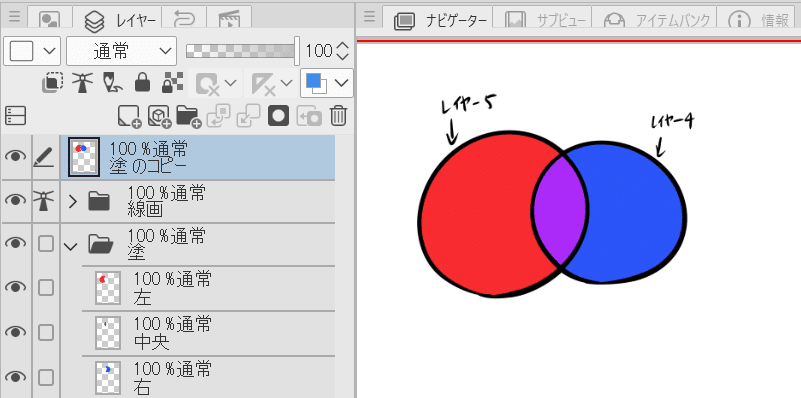This screenshot has height=398, width=801.
Task: Select the 左 layer thumbnail
Action: [x=108, y=288]
